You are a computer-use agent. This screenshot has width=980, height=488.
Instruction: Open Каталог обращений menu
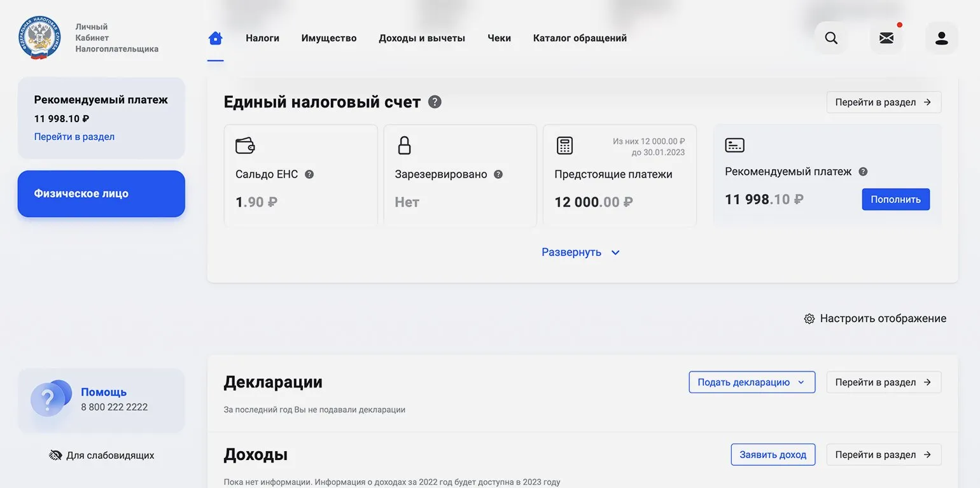580,38
